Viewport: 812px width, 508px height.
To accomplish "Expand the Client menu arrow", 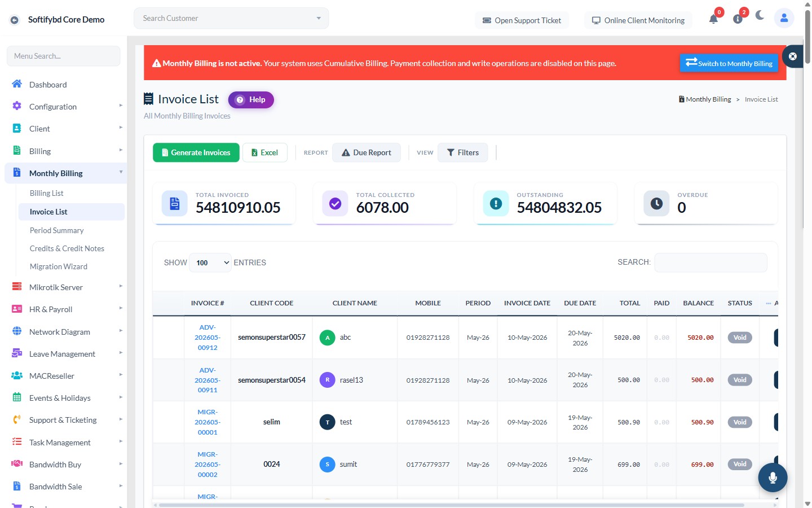I will [x=121, y=128].
